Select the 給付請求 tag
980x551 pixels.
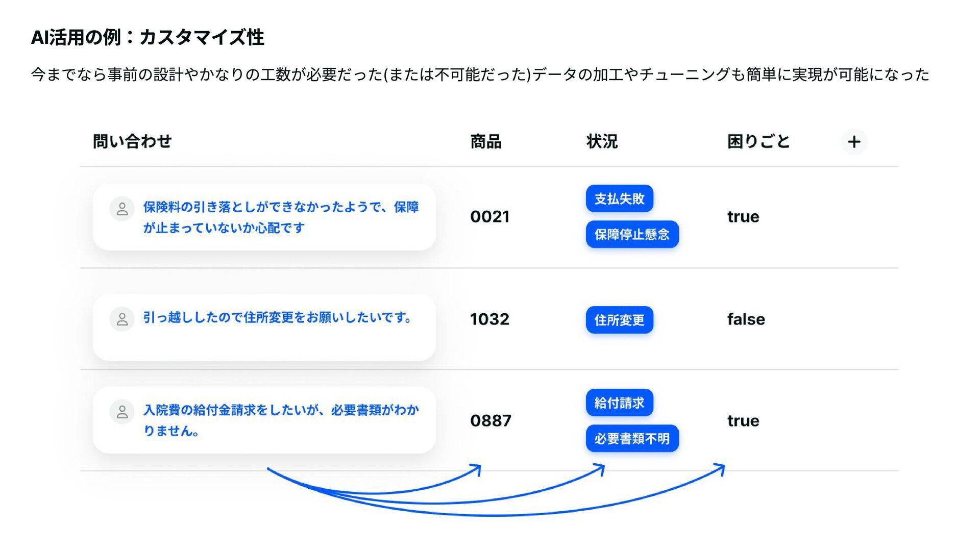[619, 403]
